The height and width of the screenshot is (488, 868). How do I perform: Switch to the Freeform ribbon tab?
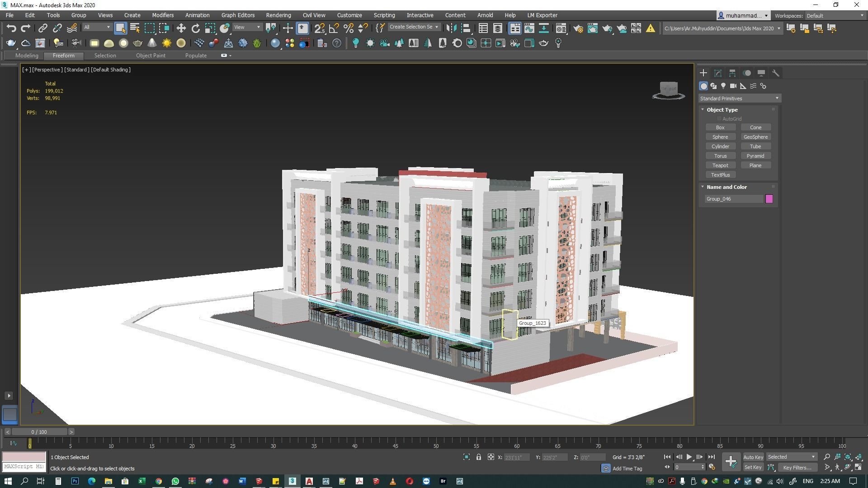click(x=64, y=56)
